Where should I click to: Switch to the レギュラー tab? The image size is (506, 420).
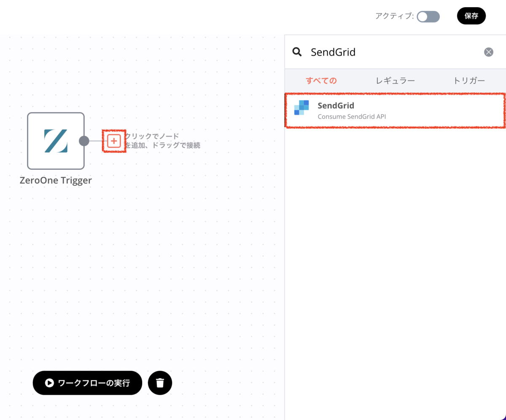(x=396, y=80)
